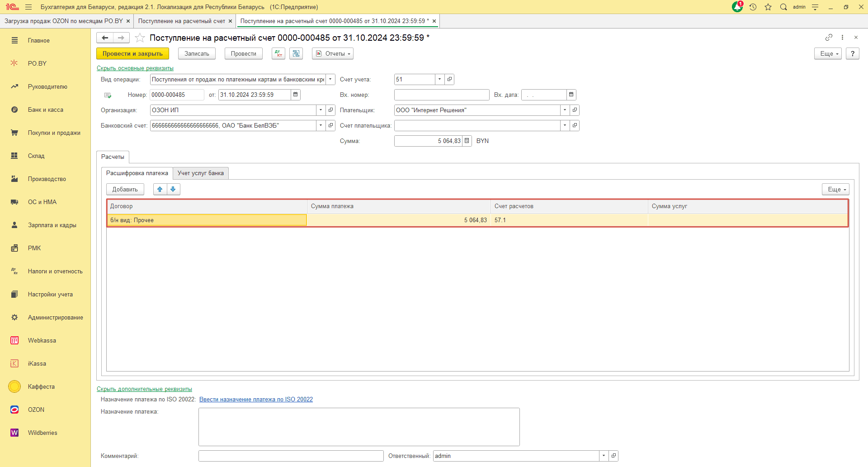Open calculator for Сумма field
Screen dimensions: 868x467
pyautogui.click(x=467, y=141)
